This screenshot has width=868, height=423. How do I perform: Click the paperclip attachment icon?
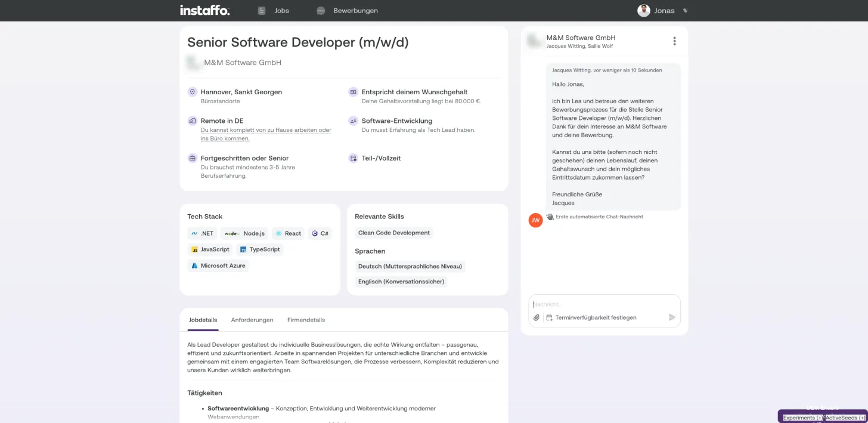point(537,317)
